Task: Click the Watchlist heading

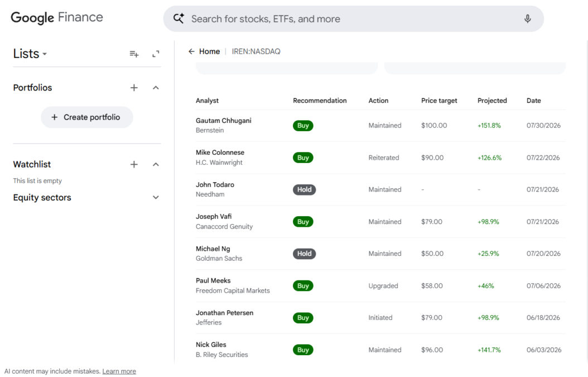Action: tap(32, 164)
